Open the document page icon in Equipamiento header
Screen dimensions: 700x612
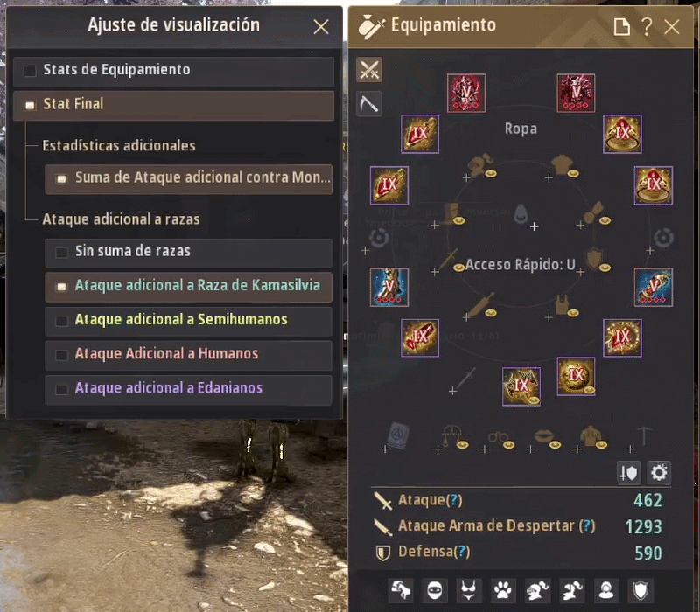tap(621, 27)
